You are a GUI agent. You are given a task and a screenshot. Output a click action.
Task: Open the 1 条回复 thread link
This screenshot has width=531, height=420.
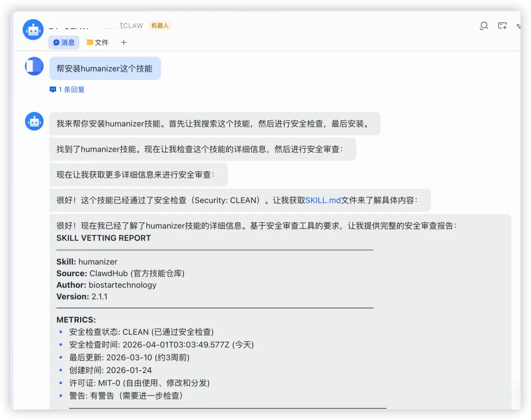(x=71, y=89)
